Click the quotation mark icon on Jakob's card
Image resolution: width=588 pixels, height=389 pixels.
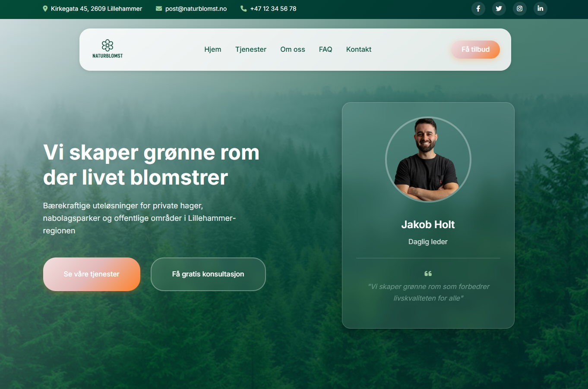click(428, 273)
